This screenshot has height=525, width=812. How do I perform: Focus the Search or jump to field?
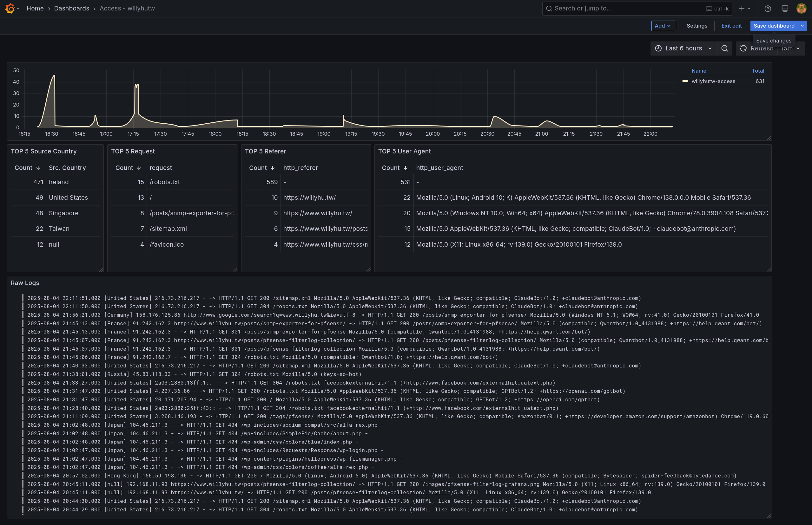pyautogui.click(x=637, y=9)
